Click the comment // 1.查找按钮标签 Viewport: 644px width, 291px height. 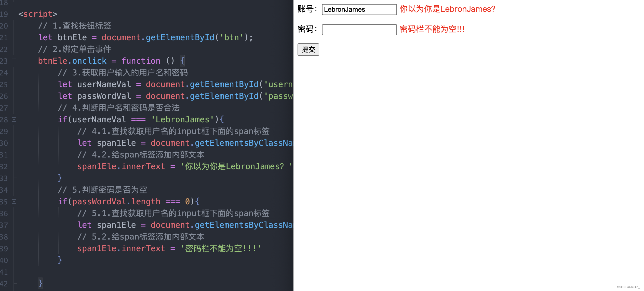(75, 26)
